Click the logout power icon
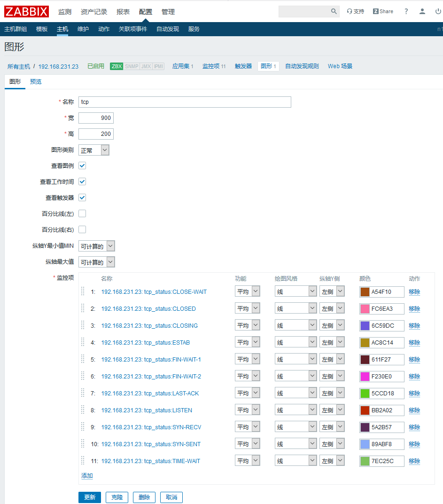The image size is (443, 504). click(437, 11)
